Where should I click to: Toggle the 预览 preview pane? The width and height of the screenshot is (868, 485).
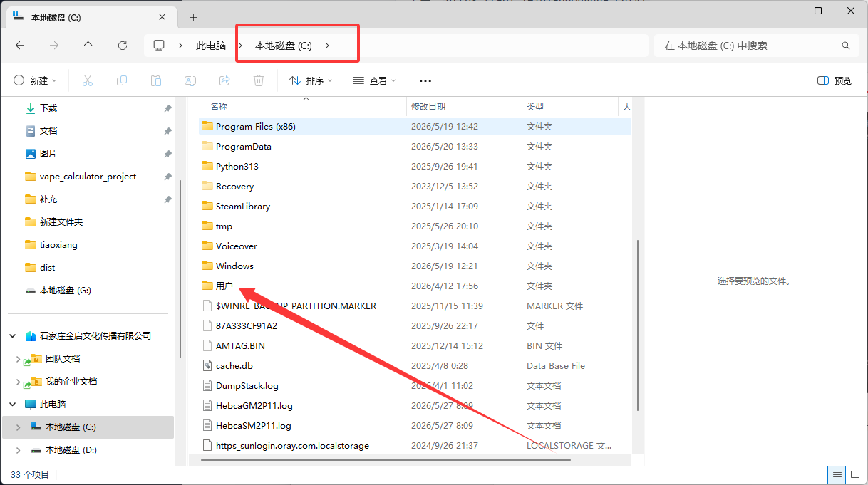click(835, 80)
